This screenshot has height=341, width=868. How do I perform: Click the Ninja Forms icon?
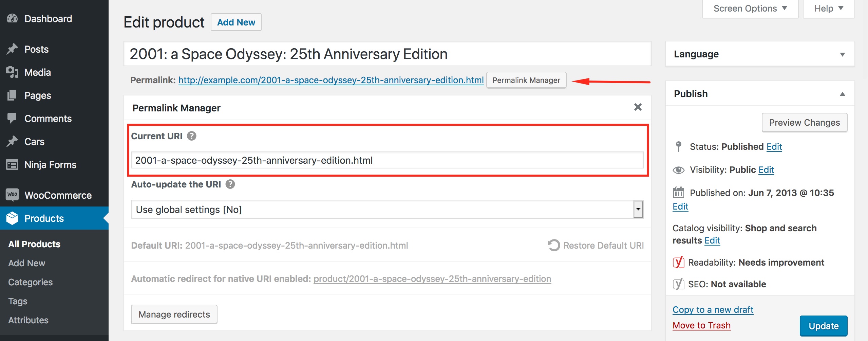[x=12, y=164]
